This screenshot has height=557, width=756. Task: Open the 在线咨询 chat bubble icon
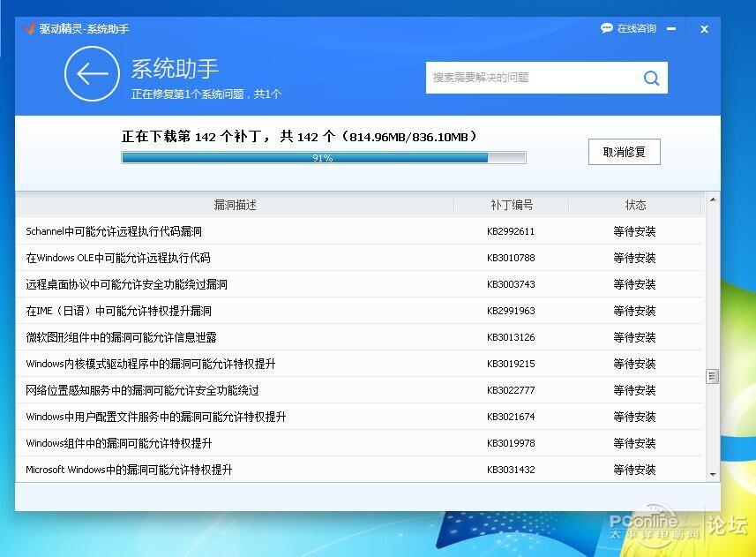click(606, 28)
